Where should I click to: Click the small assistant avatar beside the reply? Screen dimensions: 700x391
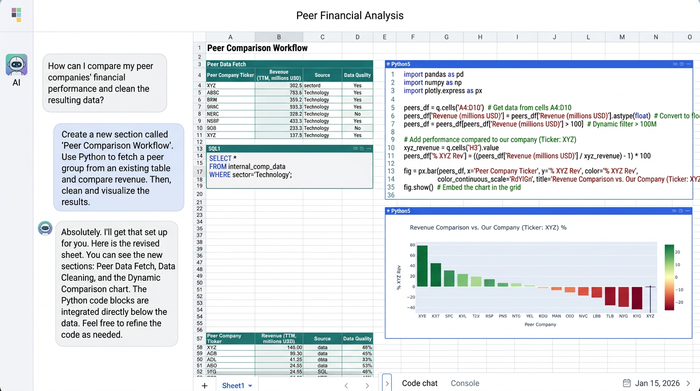pyautogui.click(x=45, y=228)
